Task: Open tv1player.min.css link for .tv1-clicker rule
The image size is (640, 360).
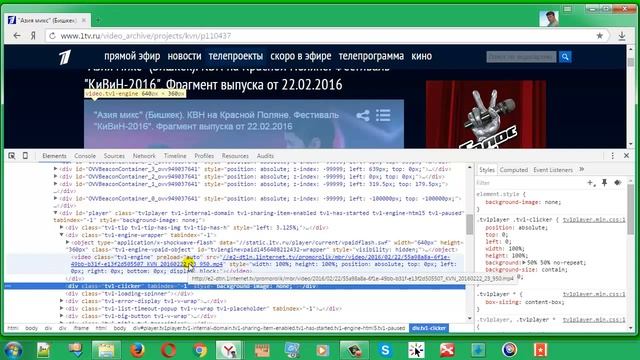Action: (594, 220)
